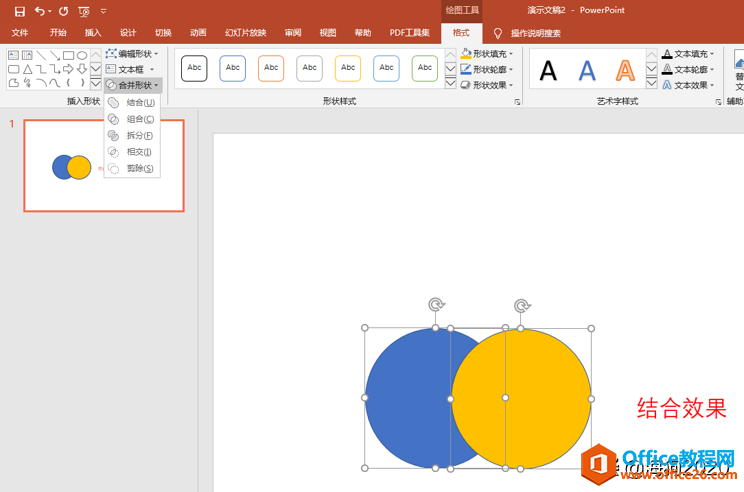Apply the black fill WordArt A style
Viewport: 744px width, 492px height.
coord(548,71)
